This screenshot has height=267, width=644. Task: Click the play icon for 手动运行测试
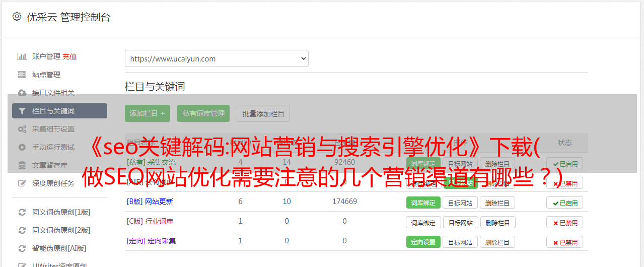coord(22,147)
